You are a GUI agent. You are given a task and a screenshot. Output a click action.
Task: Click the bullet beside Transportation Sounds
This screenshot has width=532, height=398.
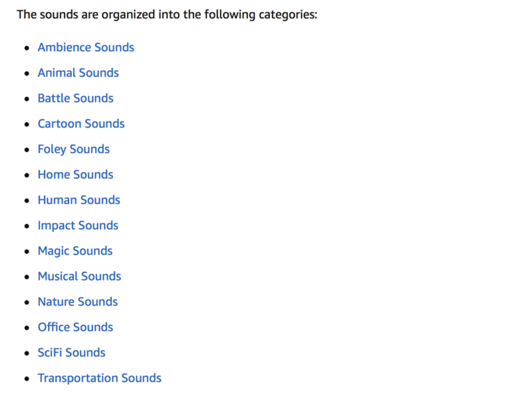pos(27,379)
